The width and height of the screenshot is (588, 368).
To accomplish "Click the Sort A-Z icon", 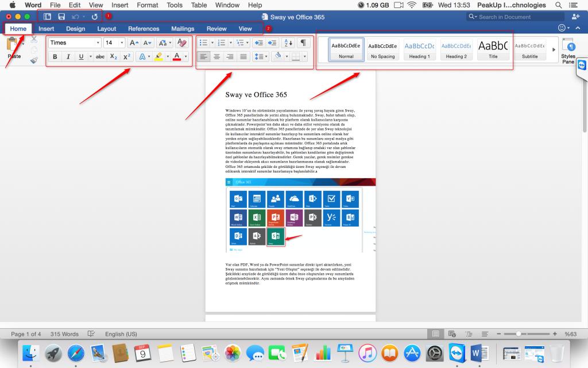I will click(288, 43).
